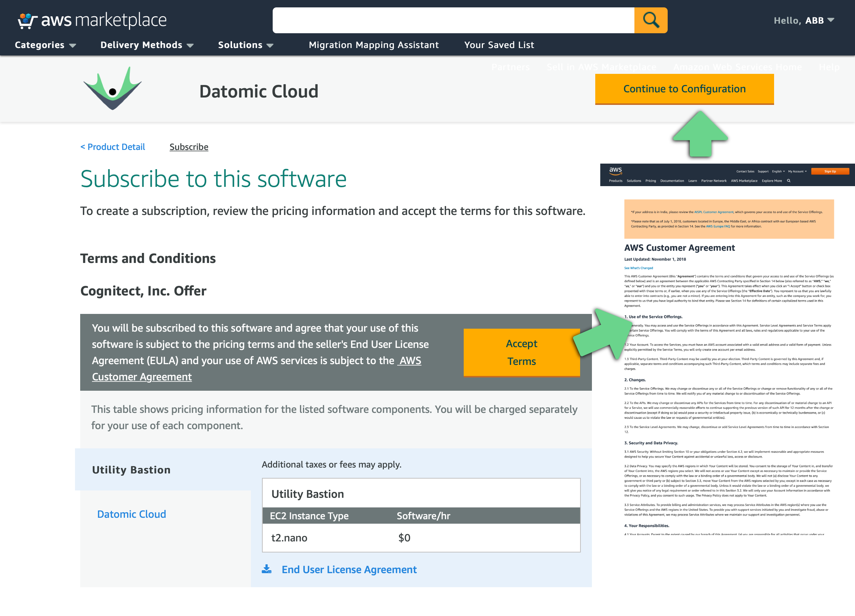Open Your Saved List
The height and width of the screenshot is (616, 855).
pyautogui.click(x=499, y=45)
